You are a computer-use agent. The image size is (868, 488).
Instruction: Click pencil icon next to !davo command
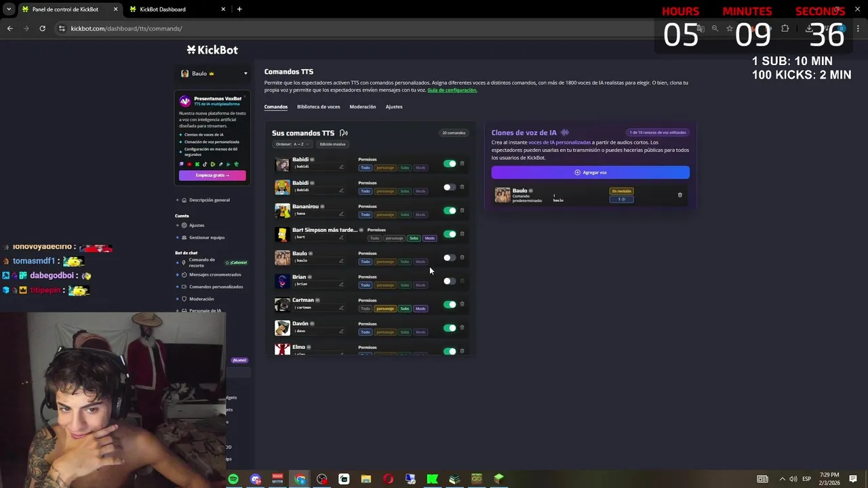pos(341,331)
